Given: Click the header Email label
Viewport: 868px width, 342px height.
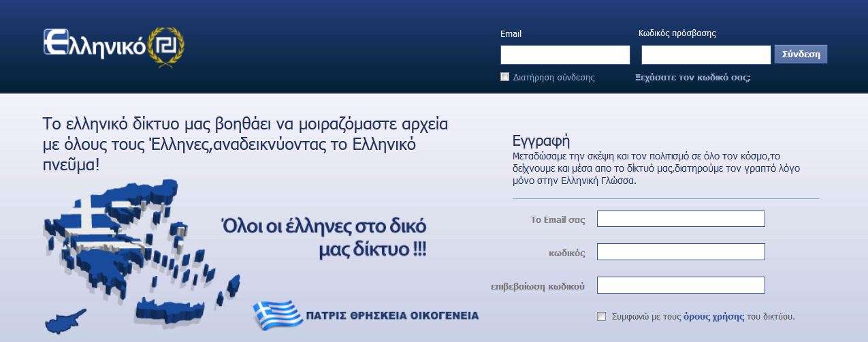Looking at the screenshot, I should point(511,33).
